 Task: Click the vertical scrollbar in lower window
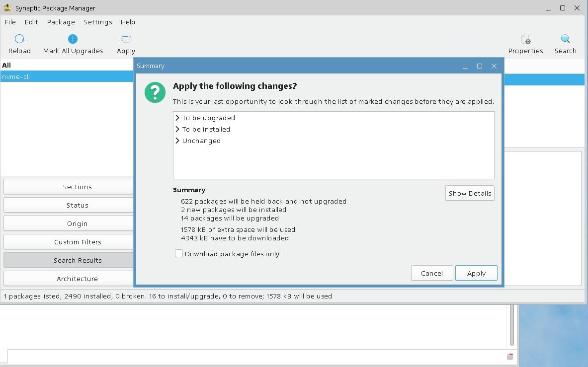coord(511,325)
